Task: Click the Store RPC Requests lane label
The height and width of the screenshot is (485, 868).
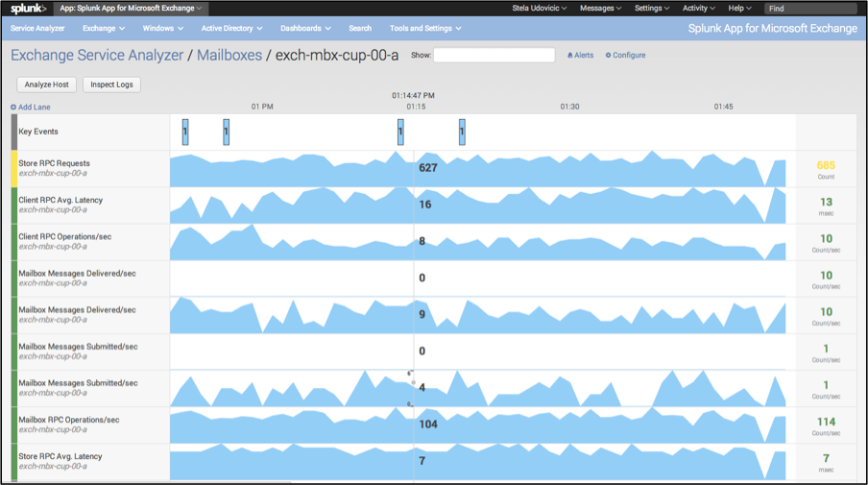Action: 54,163
